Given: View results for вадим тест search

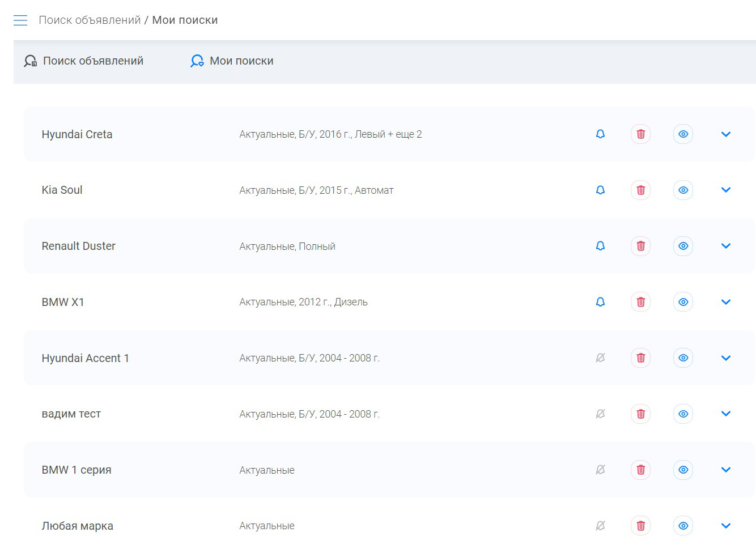Looking at the screenshot, I should click(x=683, y=414).
